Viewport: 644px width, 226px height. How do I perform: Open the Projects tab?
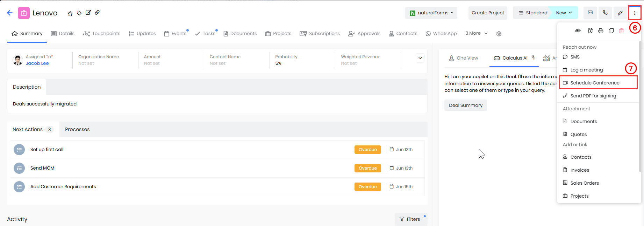click(x=278, y=34)
